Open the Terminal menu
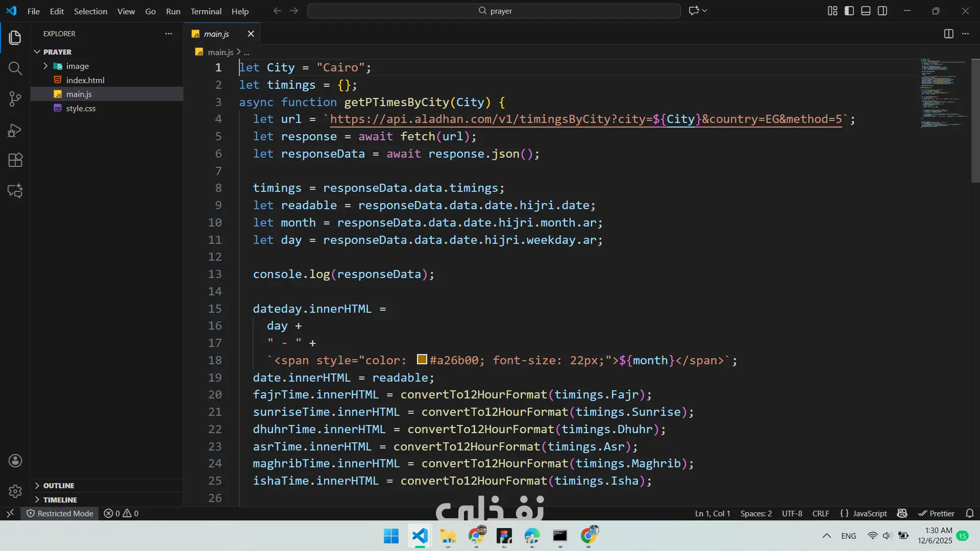980x551 pixels. coord(206,11)
